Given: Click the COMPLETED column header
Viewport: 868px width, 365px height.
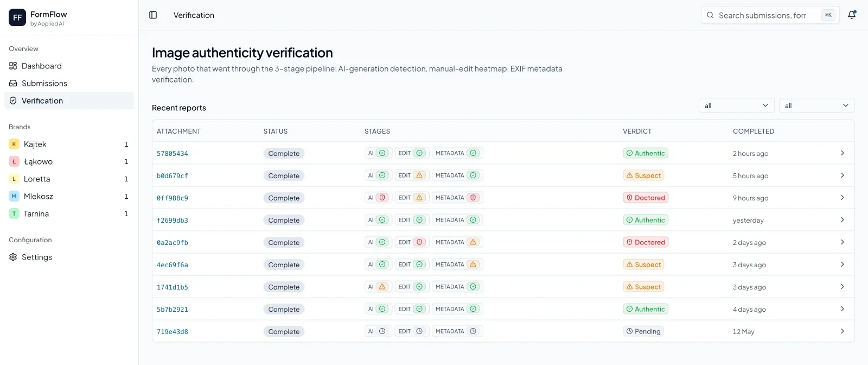Looking at the screenshot, I should (x=754, y=131).
